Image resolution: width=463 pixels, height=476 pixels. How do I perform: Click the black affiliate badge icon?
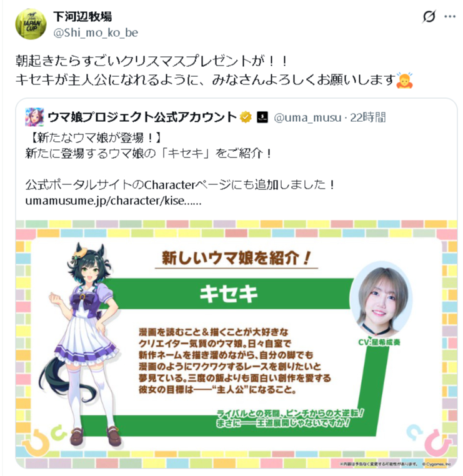click(262, 117)
